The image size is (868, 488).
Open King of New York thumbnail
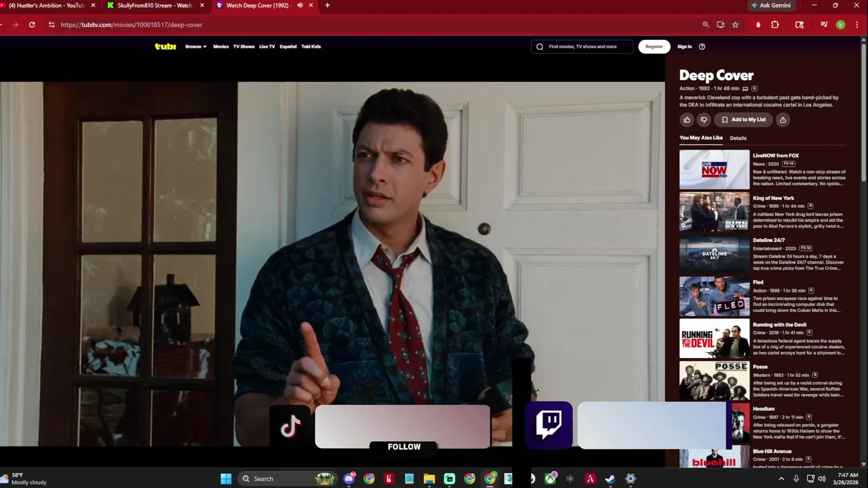[x=714, y=211]
